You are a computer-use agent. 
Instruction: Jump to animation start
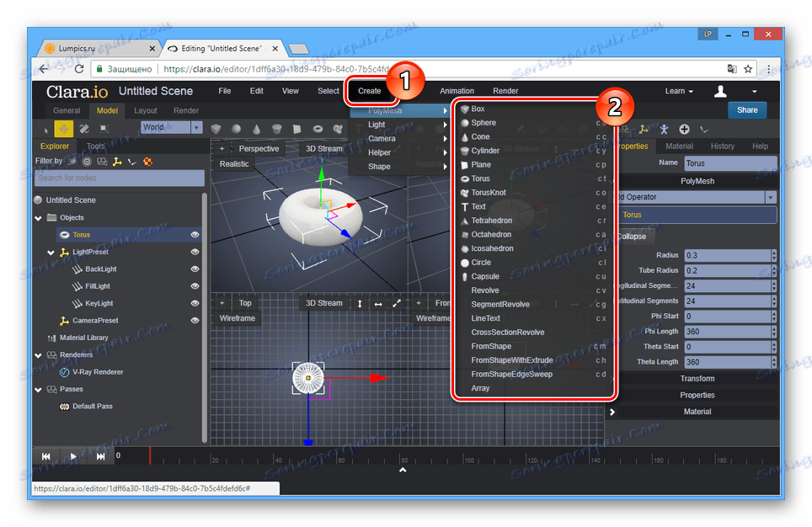click(46, 456)
